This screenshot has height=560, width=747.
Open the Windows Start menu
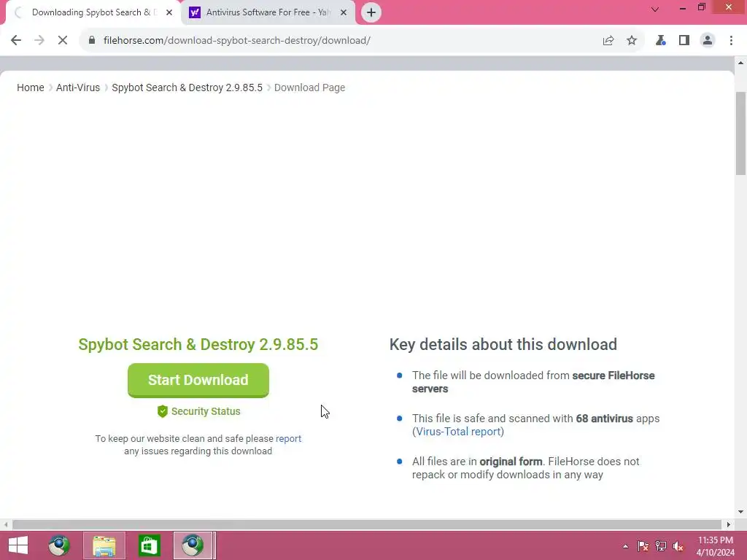coord(18,545)
